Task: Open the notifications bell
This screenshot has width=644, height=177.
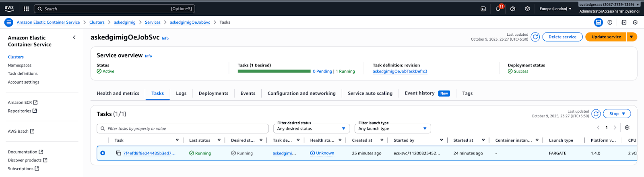Action: point(498,9)
